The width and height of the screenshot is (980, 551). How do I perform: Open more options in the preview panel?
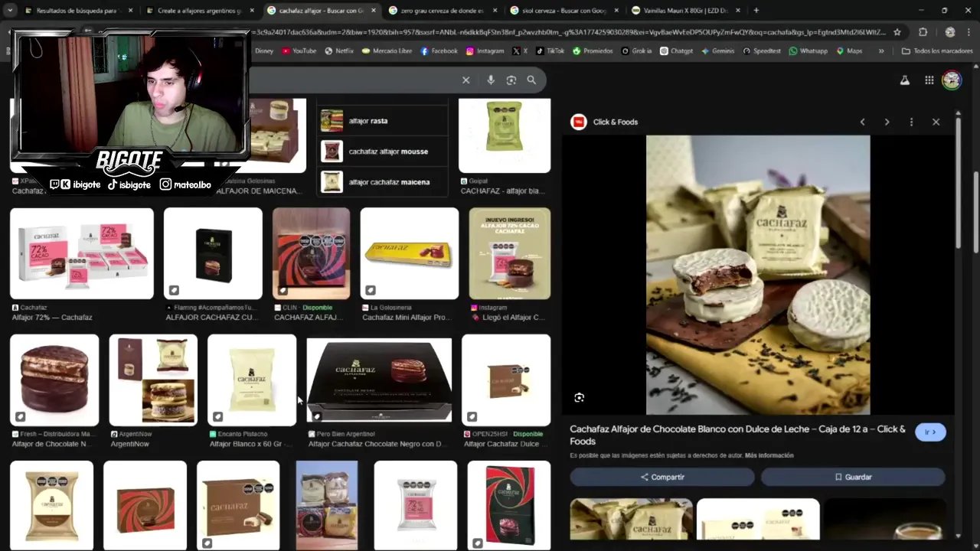911,122
